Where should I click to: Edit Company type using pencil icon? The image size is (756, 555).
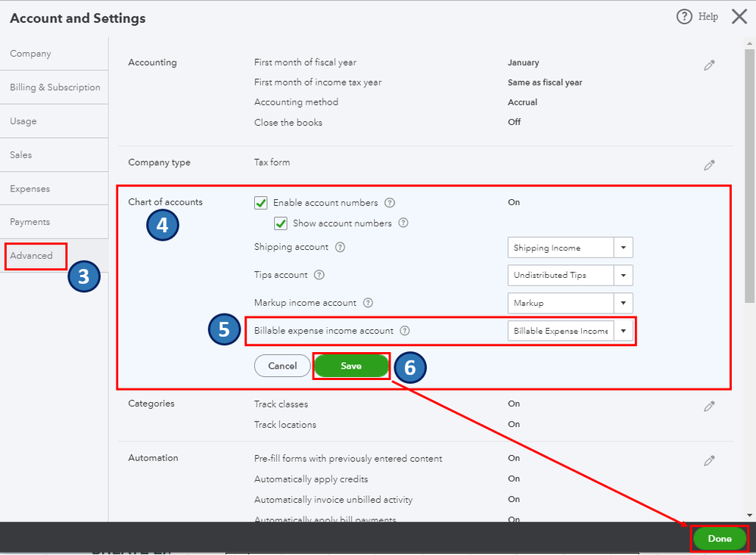point(709,165)
